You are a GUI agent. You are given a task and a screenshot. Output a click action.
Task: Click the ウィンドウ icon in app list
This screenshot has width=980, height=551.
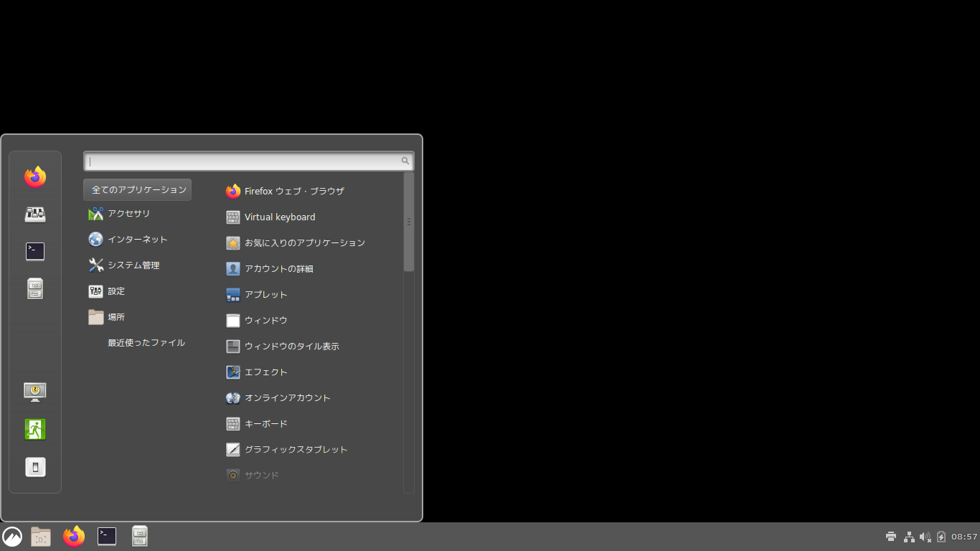[x=233, y=321]
